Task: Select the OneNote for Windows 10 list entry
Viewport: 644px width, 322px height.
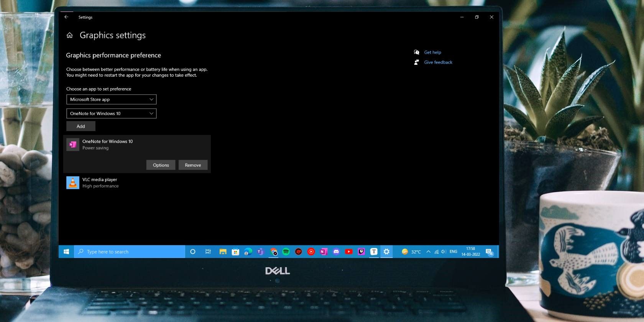Action: click(137, 154)
